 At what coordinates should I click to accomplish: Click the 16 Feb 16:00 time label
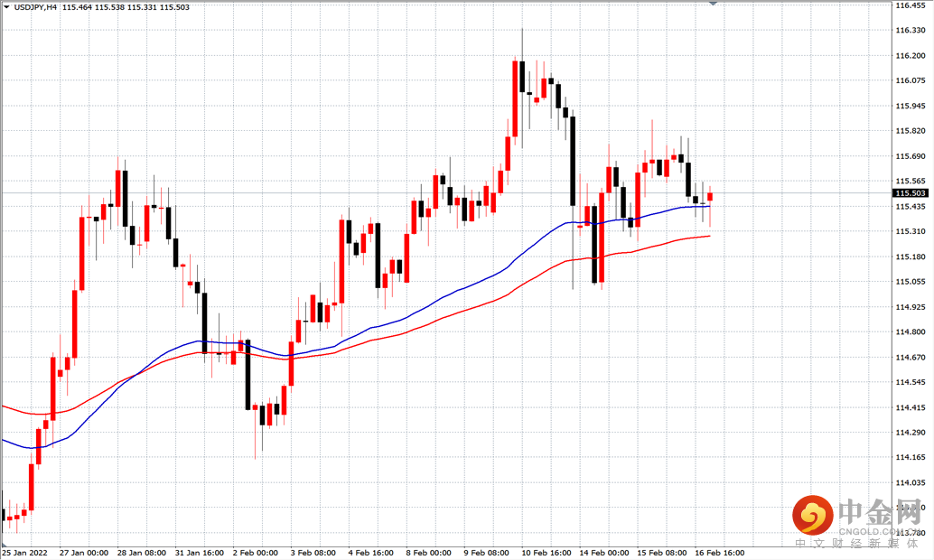720,553
